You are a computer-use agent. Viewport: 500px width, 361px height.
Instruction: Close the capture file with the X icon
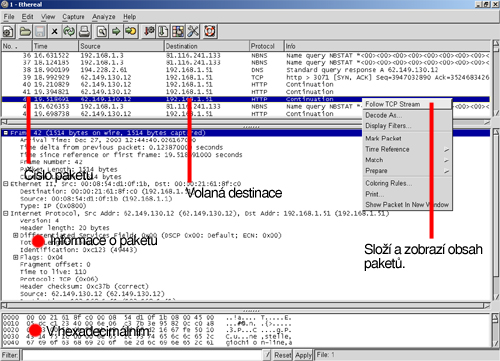click(55, 32)
